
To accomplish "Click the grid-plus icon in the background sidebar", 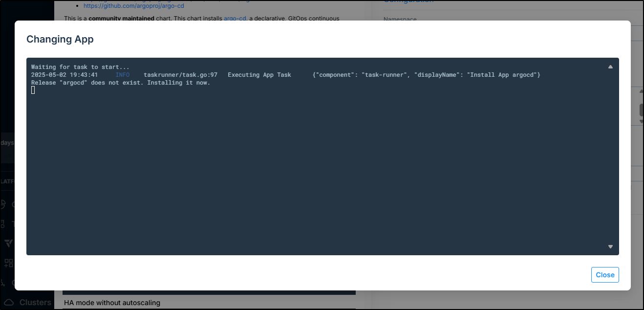I will [x=9, y=263].
